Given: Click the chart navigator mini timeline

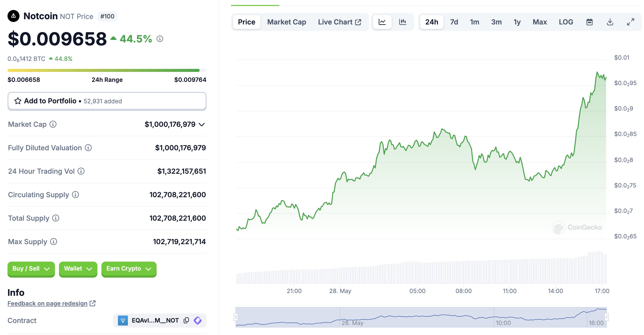Looking at the screenshot, I should pos(421,317).
